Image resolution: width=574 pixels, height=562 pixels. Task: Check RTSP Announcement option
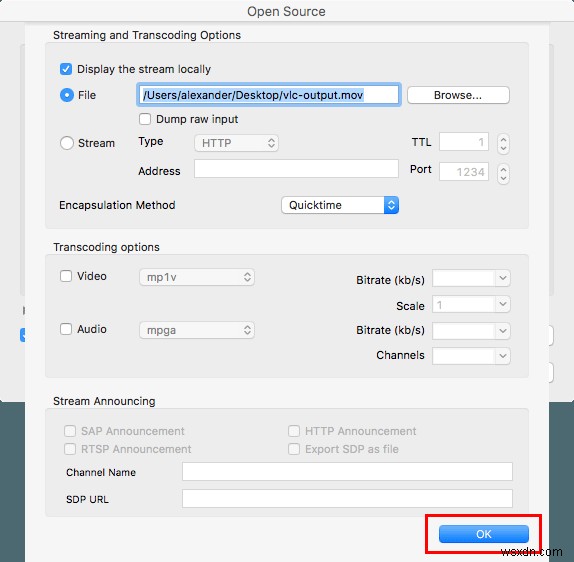pyautogui.click(x=70, y=449)
